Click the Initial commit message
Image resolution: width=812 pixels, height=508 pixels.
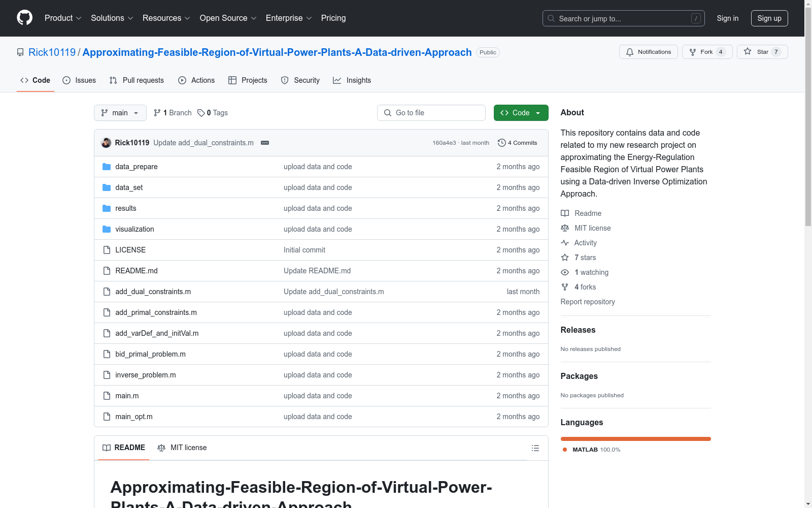(x=304, y=250)
